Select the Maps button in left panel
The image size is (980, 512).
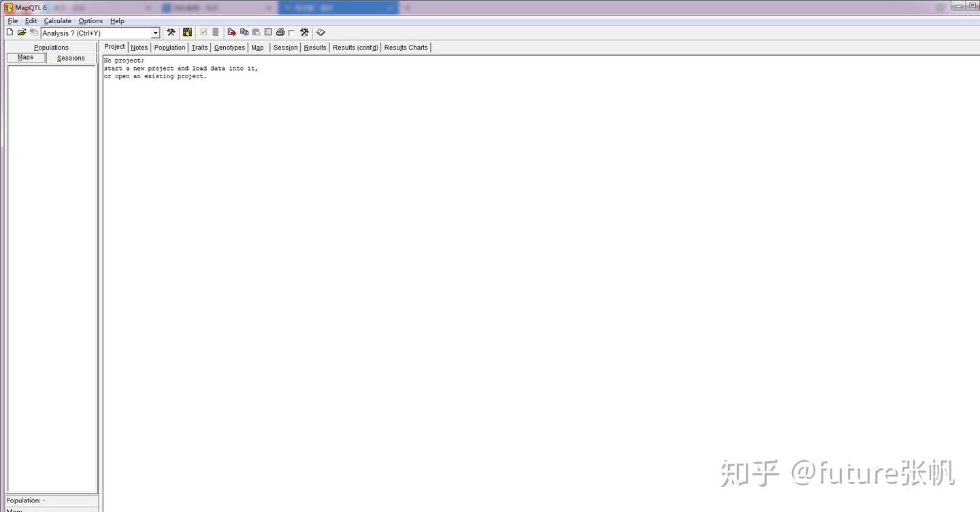[x=26, y=58]
